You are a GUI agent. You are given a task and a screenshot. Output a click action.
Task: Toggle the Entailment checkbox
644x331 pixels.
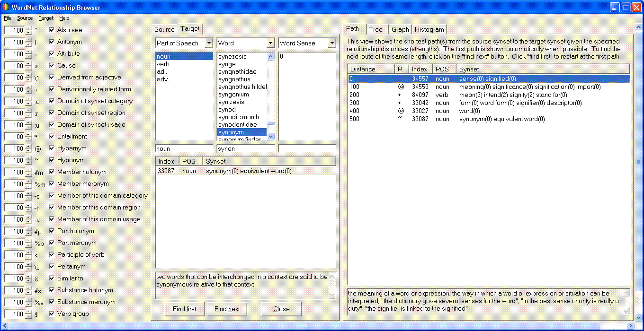(x=52, y=136)
